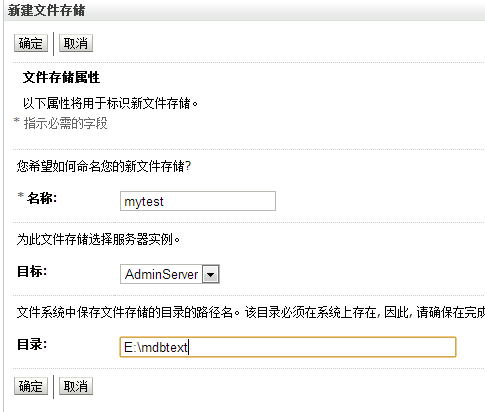Click the top 确定 button
This screenshot has width=485, height=412.
[x=31, y=43]
